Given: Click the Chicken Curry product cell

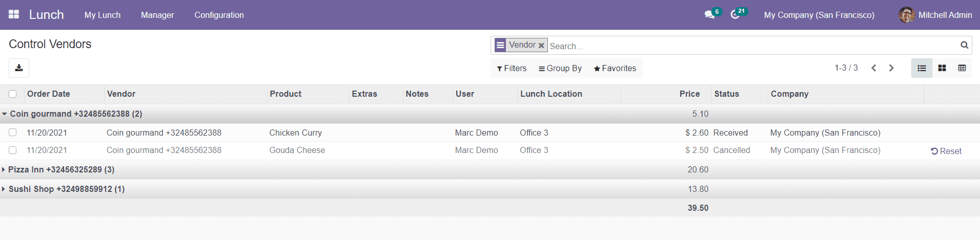Looking at the screenshot, I should (x=296, y=133).
